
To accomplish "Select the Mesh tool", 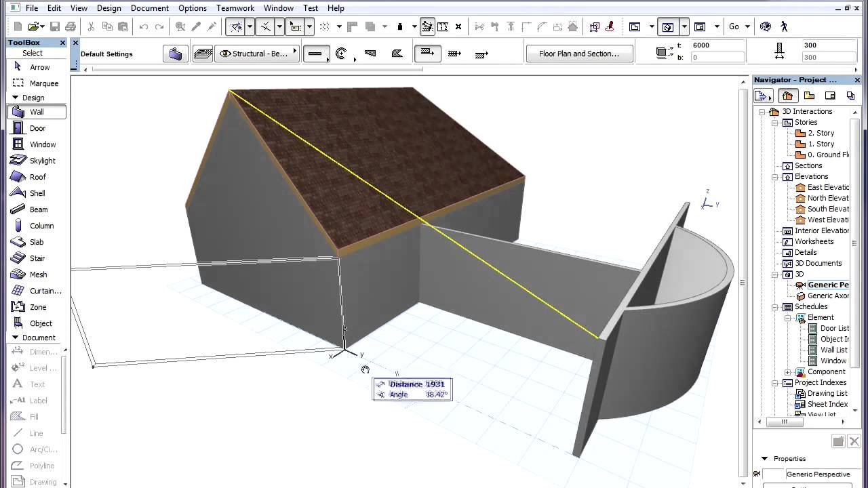I will (x=37, y=274).
